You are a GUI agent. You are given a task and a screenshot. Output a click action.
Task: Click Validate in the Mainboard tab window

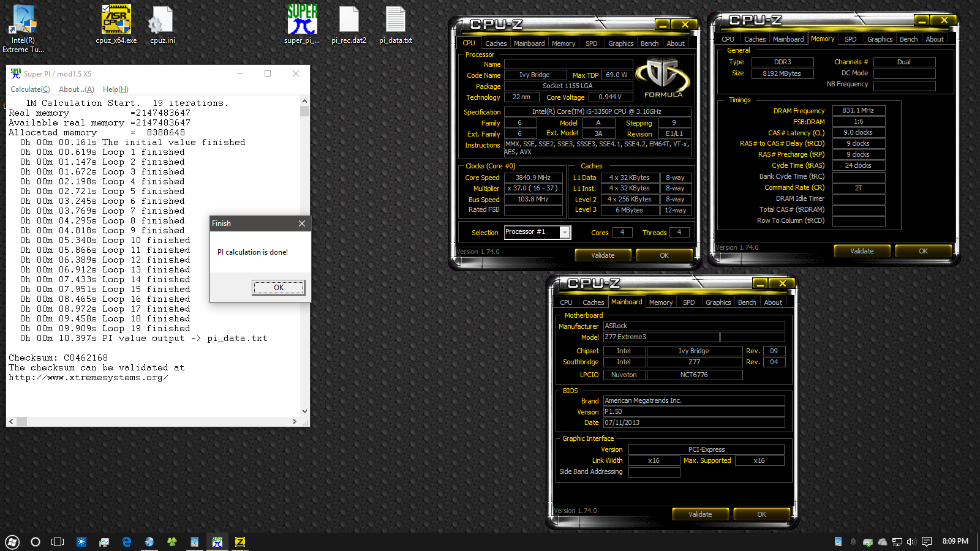[x=700, y=514]
